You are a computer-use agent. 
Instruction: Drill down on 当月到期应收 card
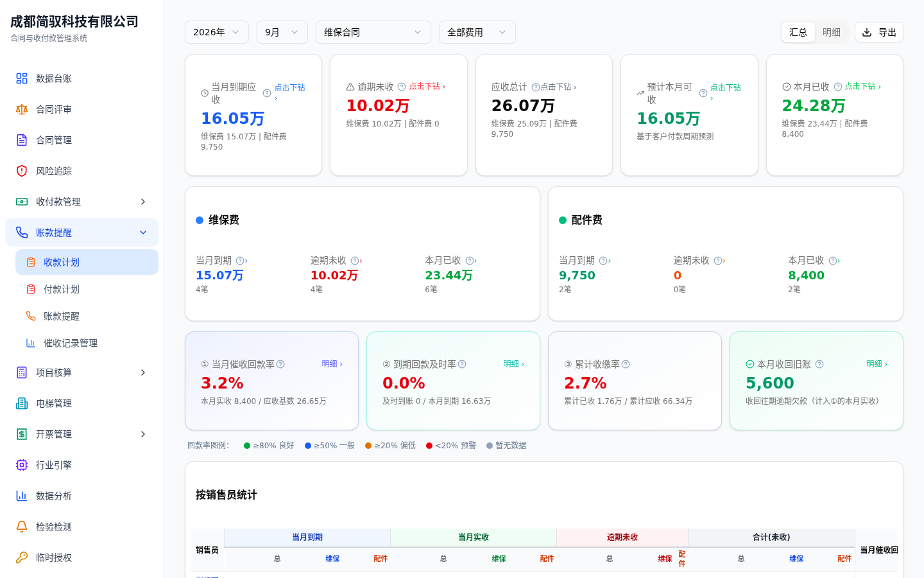[x=289, y=92]
